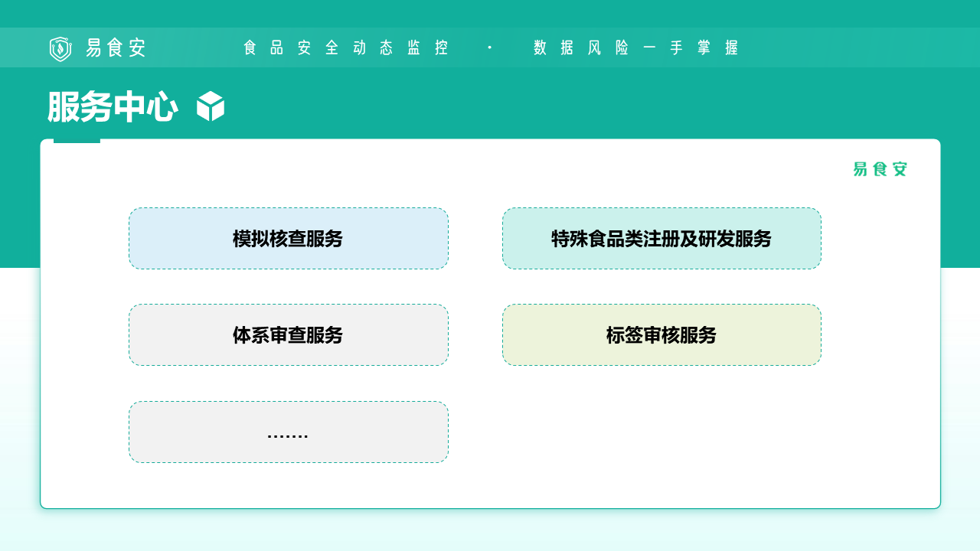
Task: Open the 模拟核查服务 service box
Action: tap(288, 239)
